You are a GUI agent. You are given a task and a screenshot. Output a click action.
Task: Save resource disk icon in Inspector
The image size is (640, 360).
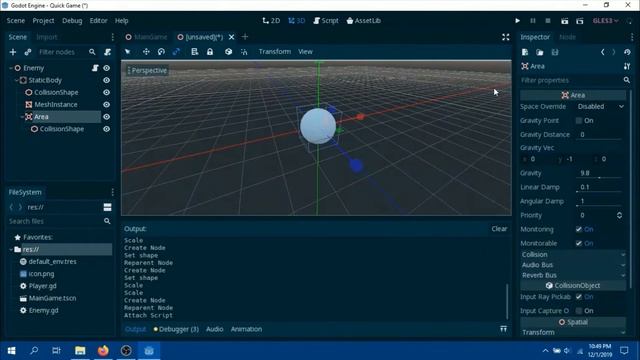pyautogui.click(x=555, y=52)
